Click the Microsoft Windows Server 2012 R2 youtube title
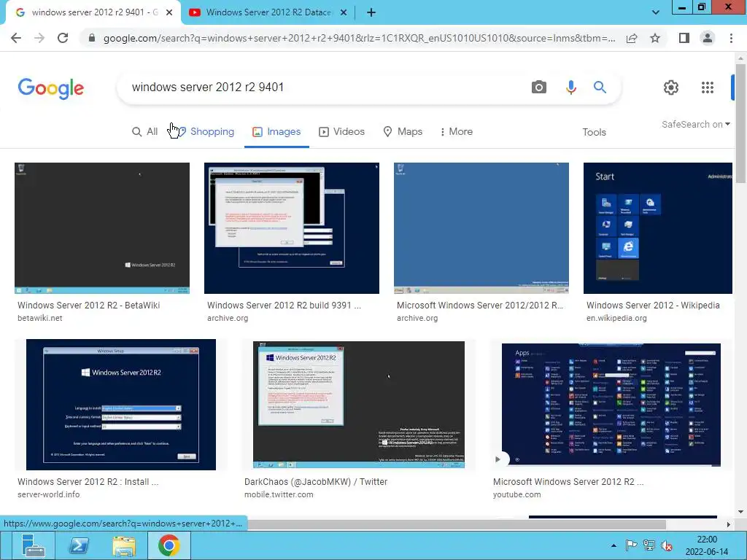747x560 pixels. [568, 481]
